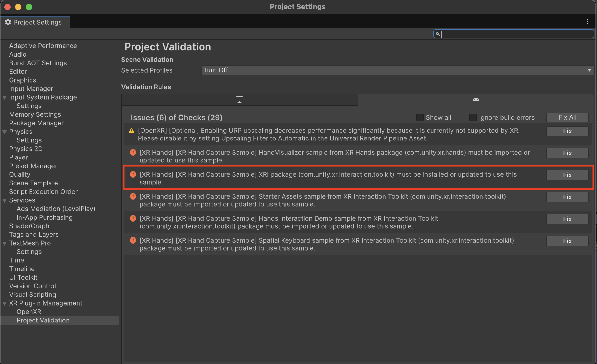This screenshot has width=597, height=364.
Task: Click the gear icon on Project Settings tab
Action: [x=8, y=22]
